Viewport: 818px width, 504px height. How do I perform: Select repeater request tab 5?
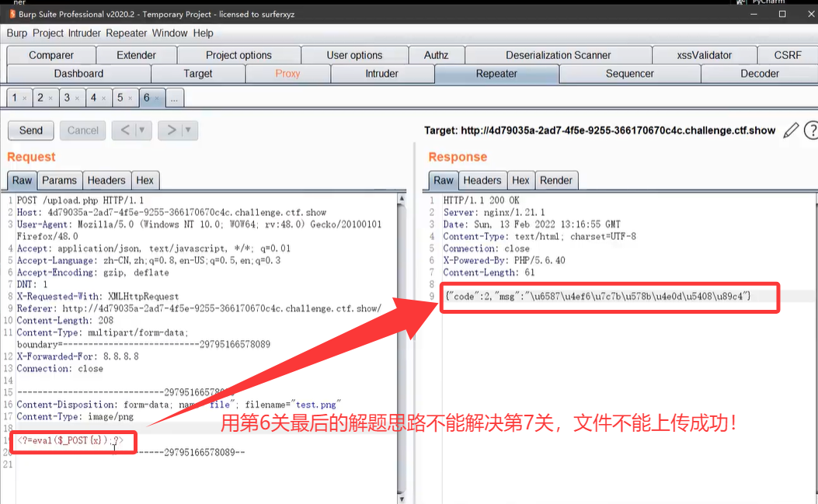coord(120,98)
